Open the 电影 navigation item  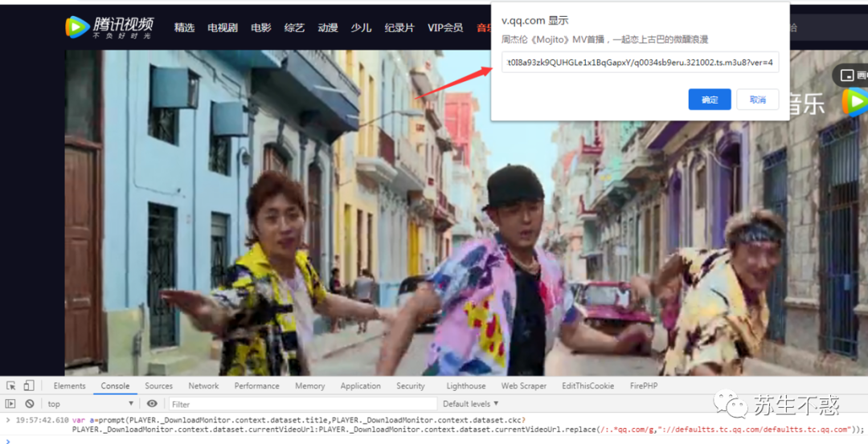260,27
